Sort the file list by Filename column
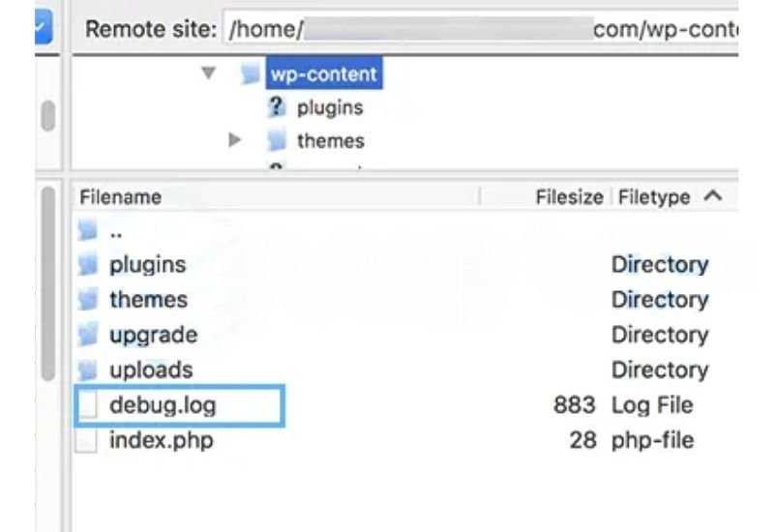The image size is (774, 532). click(121, 197)
